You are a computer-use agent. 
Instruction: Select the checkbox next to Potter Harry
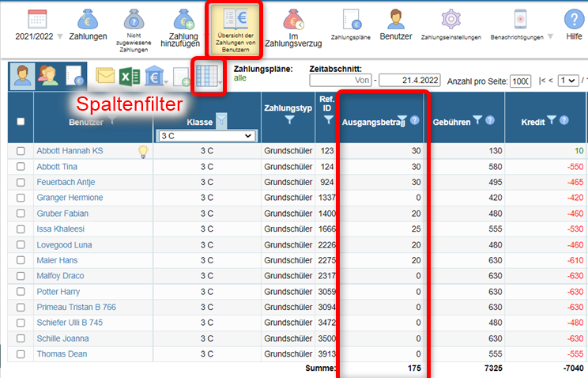(x=21, y=291)
